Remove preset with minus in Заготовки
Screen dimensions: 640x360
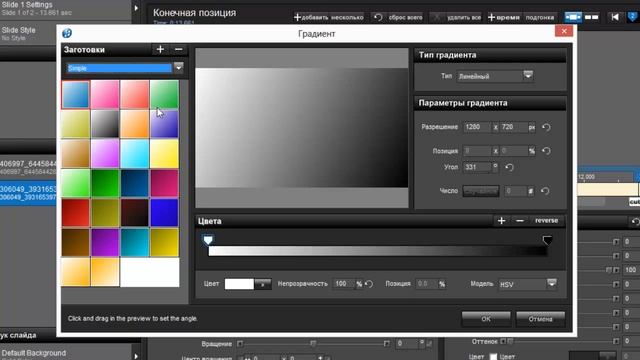coord(178,49)
